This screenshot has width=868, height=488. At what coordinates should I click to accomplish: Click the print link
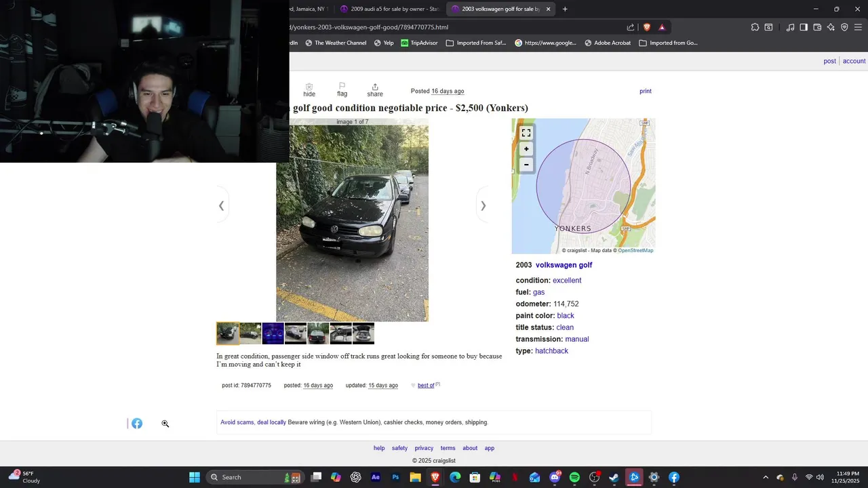[646, 91]
